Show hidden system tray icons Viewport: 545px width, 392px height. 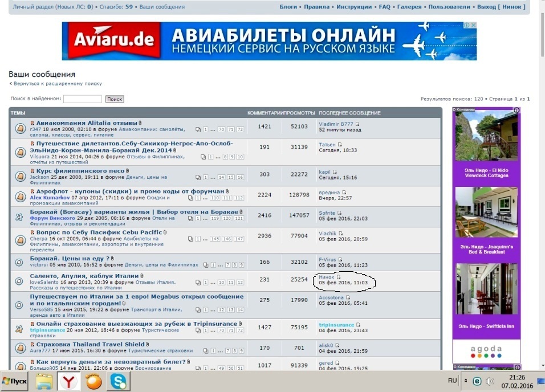click(465, 381)
